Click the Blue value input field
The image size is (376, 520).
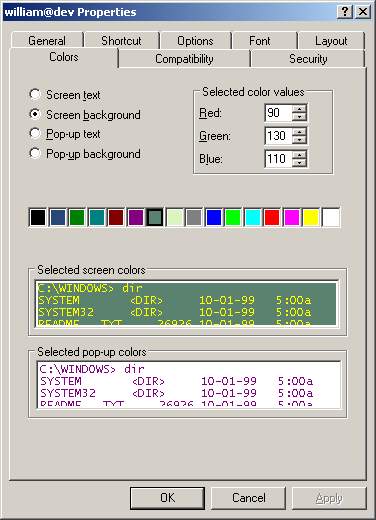(x=278, y=159)
